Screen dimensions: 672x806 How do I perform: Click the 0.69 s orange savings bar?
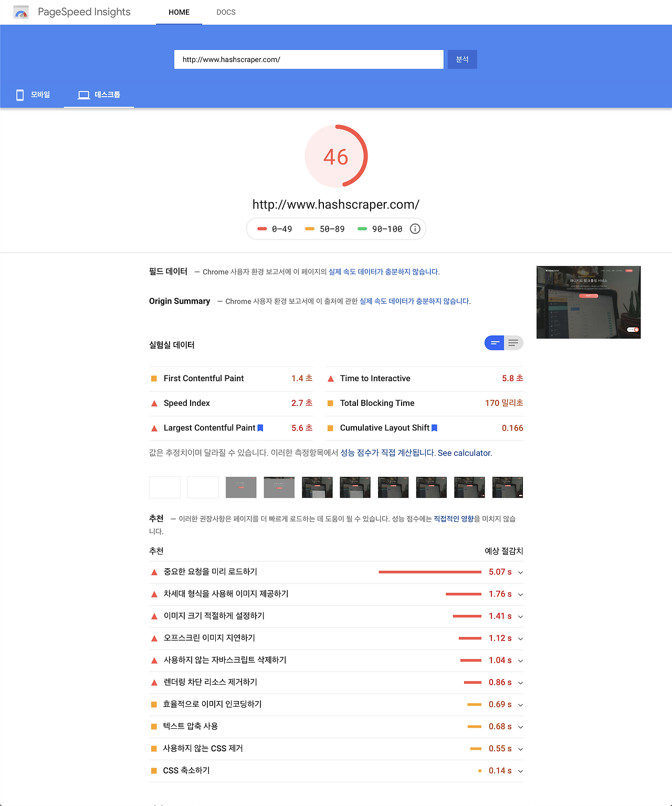(474, 704)
